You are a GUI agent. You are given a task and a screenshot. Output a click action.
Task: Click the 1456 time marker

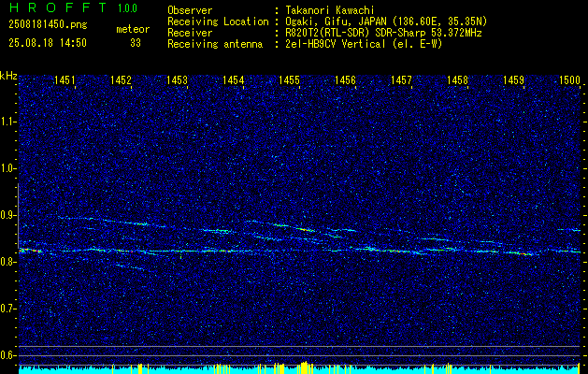(345, 79)
